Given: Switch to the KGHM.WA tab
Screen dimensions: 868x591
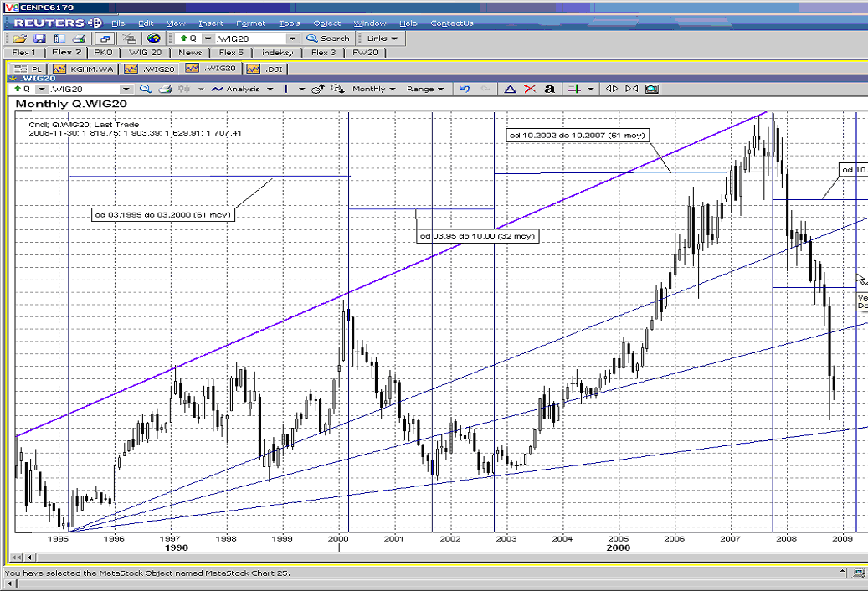Looking at the screenshot, I should [x=87, y=68].
